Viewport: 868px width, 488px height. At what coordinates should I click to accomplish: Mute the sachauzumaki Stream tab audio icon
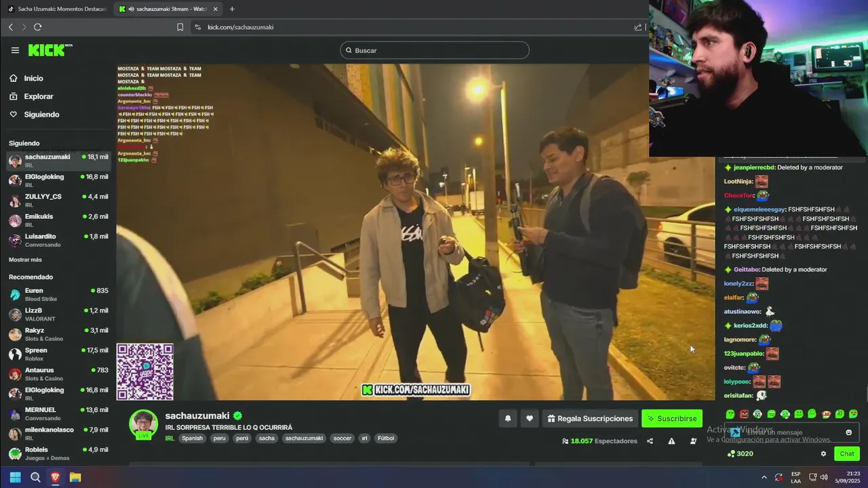(131, 9)
